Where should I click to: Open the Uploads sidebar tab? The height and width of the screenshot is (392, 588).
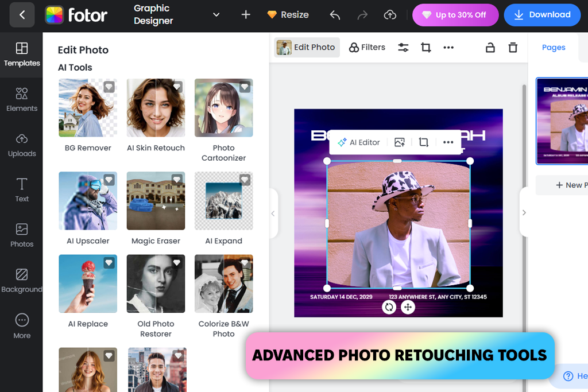[22, 145]
